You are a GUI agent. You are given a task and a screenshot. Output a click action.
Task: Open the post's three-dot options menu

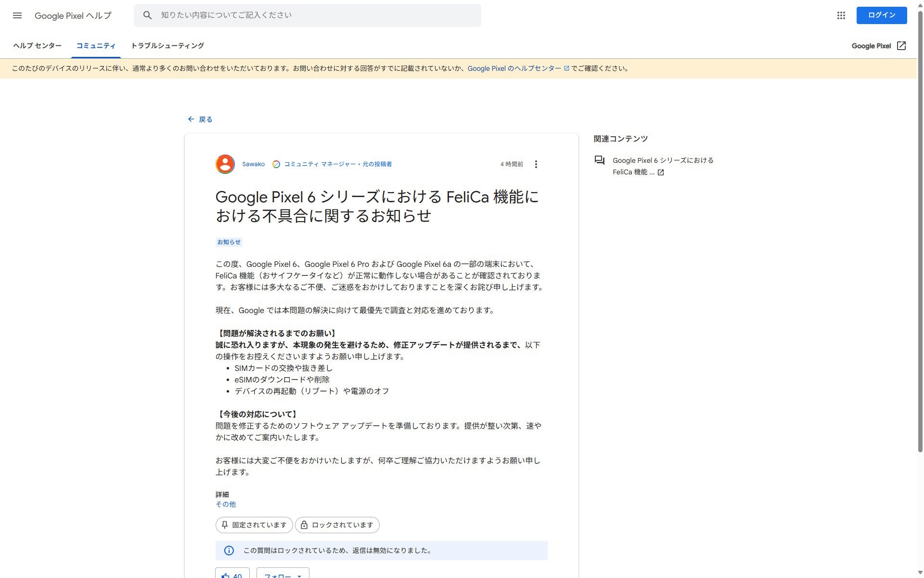click(x=536, y=164)
